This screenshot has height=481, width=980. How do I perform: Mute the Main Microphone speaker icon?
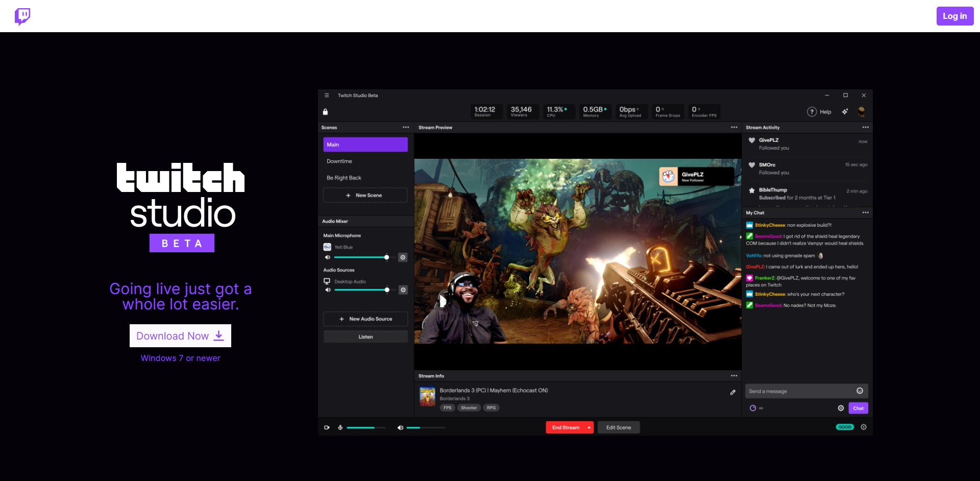click(x=328, y=257)
